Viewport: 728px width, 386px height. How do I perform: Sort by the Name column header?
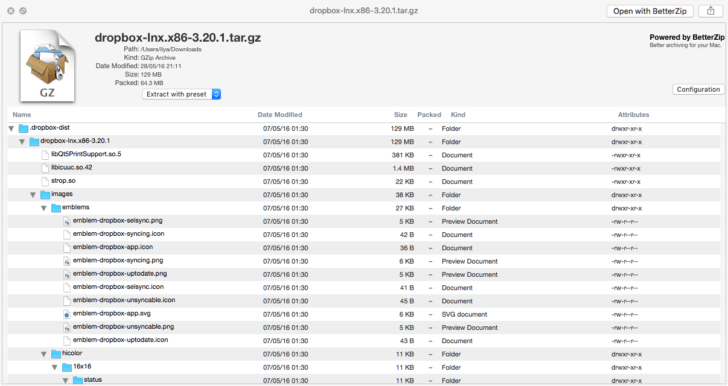point(22,115)
